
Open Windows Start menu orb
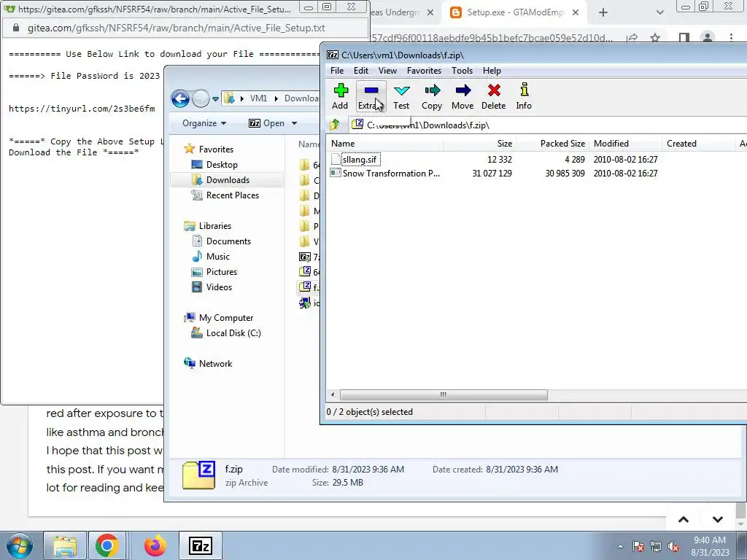[x=19, y=545]
